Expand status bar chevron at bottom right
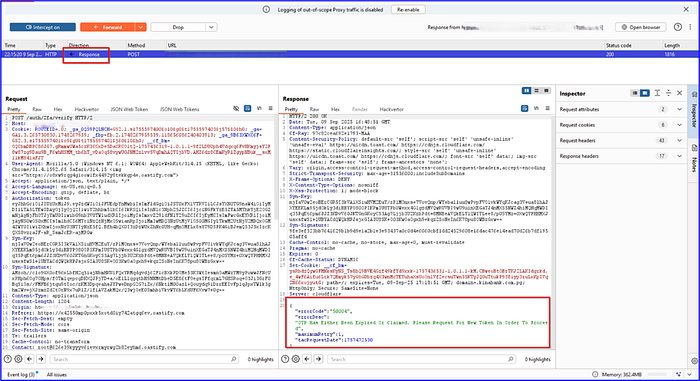The width and height of the screenshot is (700, 381). coord(690,374)
